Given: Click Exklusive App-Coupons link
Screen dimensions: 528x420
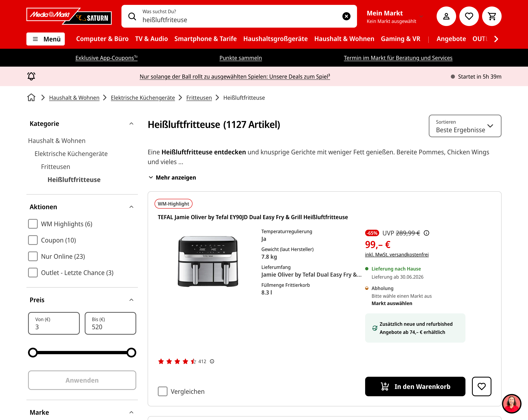Looking at the screenshot, I should click(106, 58).
